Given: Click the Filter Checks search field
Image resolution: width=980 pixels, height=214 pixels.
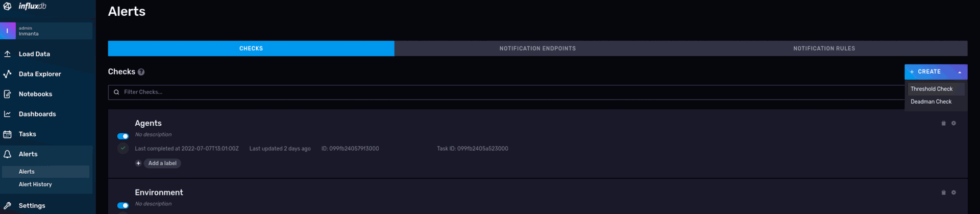Looking at the screenshot, I should (x=506, y=92).
